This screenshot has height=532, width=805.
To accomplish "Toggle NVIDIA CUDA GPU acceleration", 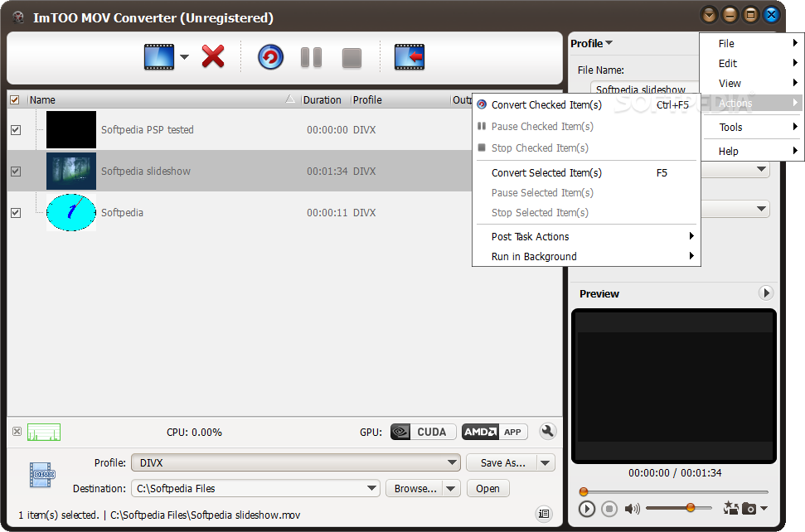I will (x=423, y=432).
